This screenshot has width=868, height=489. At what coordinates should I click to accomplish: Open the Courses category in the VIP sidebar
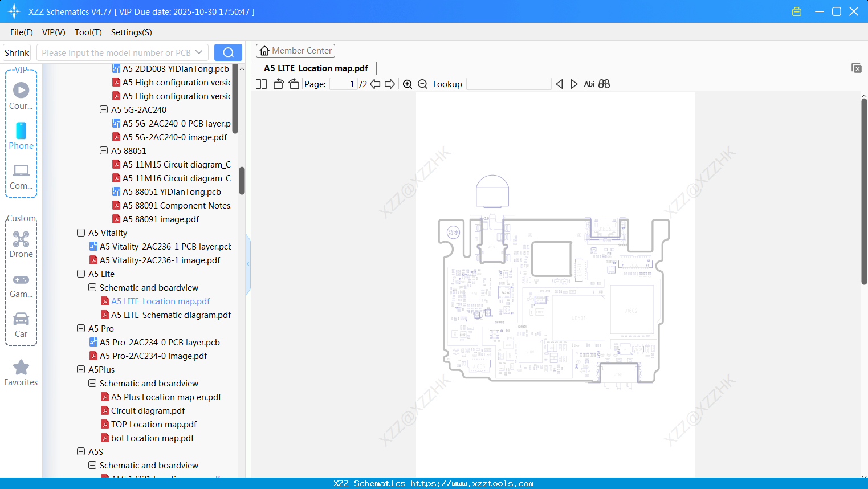[x=21, y=96]
